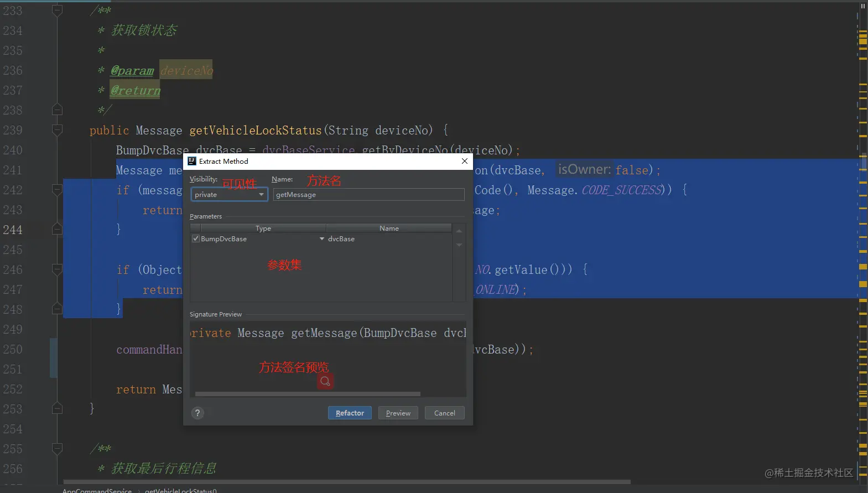
Task: Click the signature preview horizontal scrollbar
Action: click(x=308, y=394)
